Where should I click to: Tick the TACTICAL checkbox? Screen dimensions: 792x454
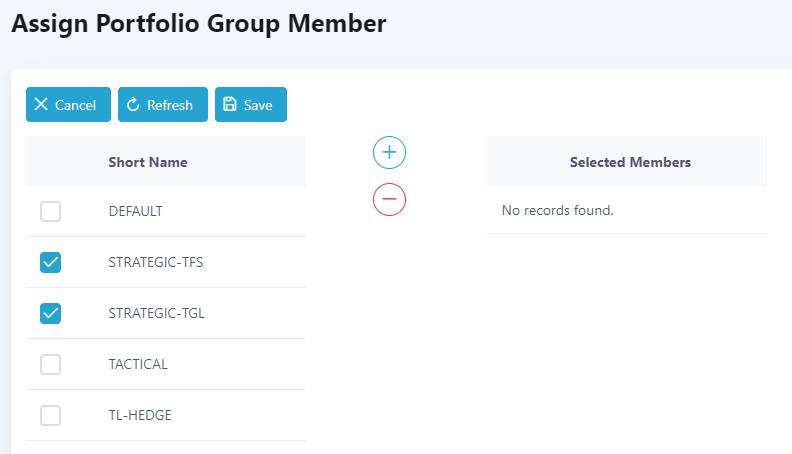point(51,364)
